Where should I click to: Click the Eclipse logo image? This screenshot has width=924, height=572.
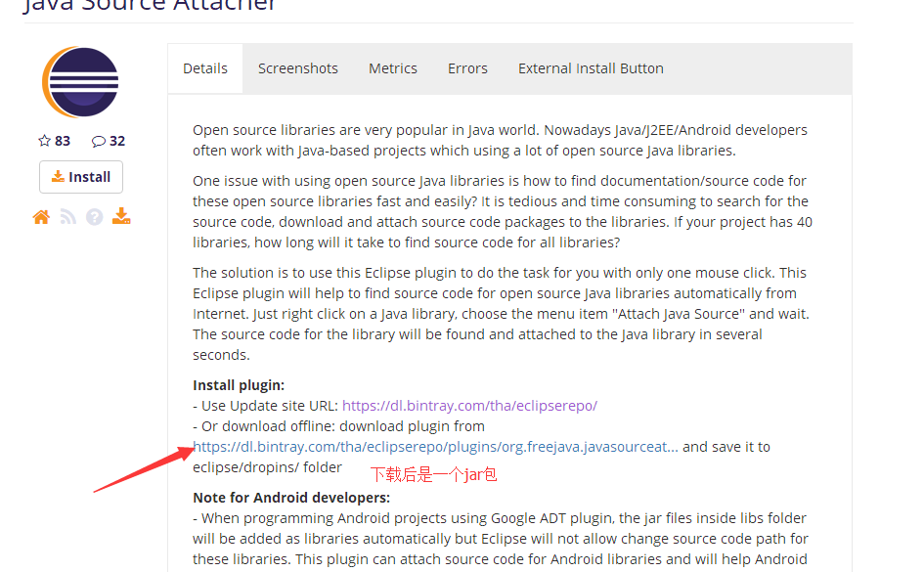tap(81, 82)
